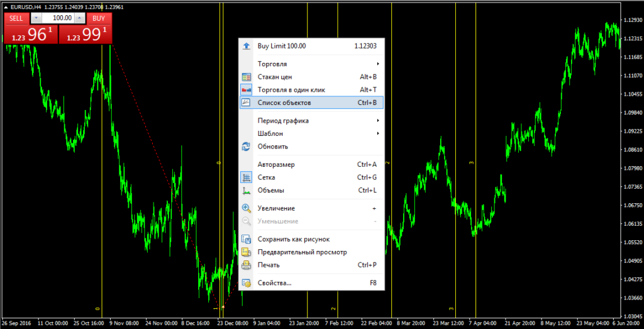This screenshot has height=329, width=644.
Task: Toggle Авторазмер auto-scaling option
Action: 275,164
